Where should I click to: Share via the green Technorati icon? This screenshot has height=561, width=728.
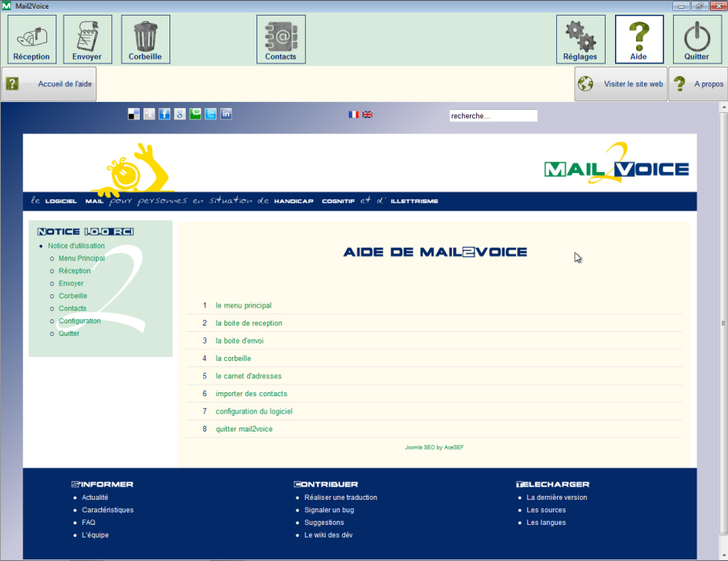[195, 115]
